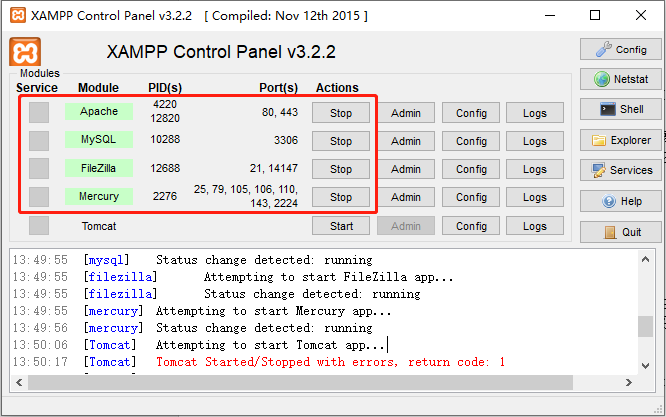Click FileZilla ports 21, 14147

(274, 168)
